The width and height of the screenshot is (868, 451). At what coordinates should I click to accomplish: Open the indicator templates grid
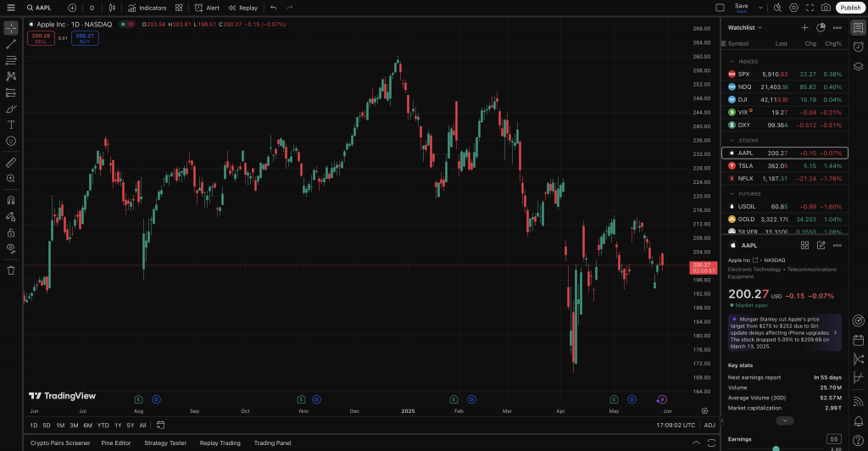179,8
